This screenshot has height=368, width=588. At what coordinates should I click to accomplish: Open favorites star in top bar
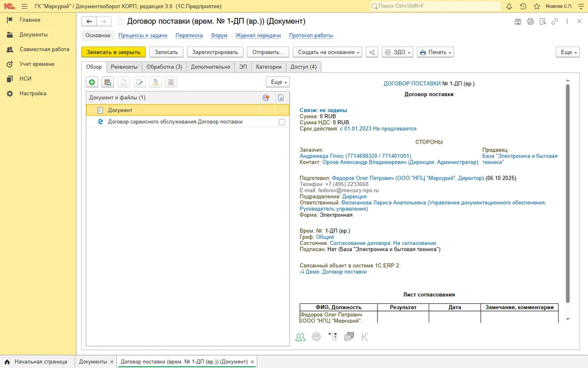[537, 6]
